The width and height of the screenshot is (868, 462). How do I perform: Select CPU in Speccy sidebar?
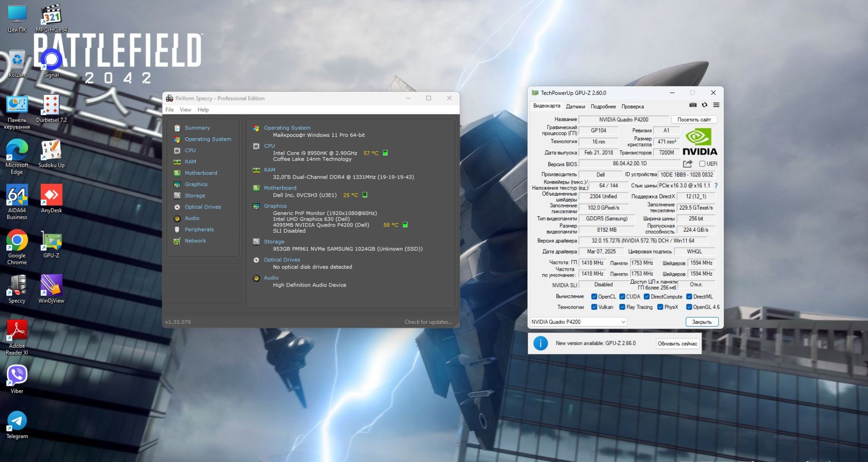click(190, 150)
